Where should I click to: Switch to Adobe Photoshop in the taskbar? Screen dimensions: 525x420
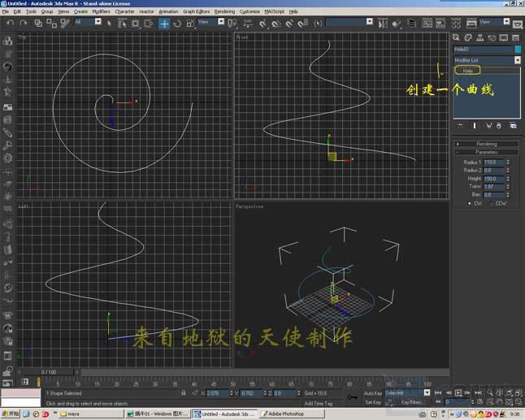coord(293,414)
